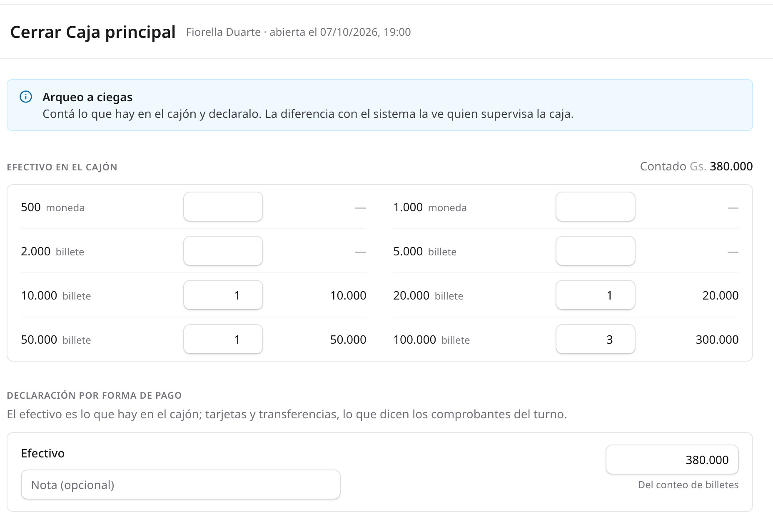
Task: Click the 20.000 billete count input
Action: click(x=596, y=295)
